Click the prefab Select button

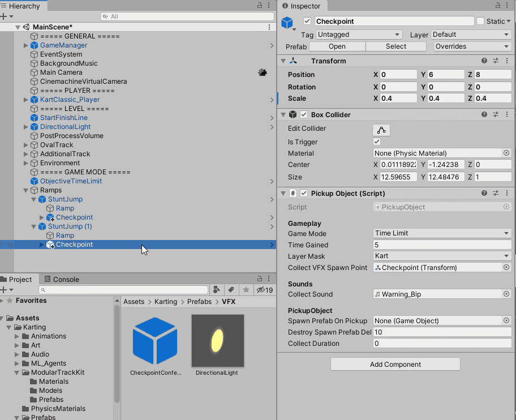[396, 46]
